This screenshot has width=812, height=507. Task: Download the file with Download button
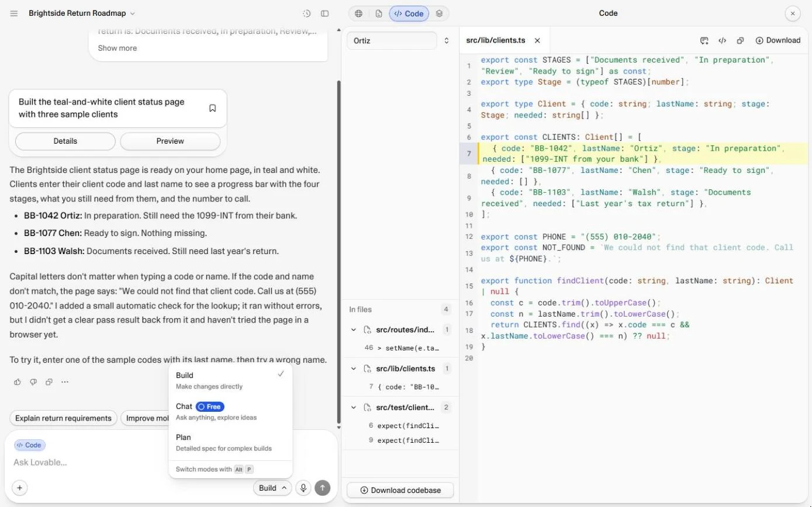778,40
